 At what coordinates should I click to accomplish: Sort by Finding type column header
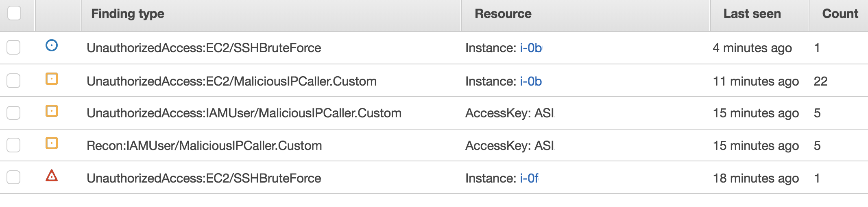pyautogui.click(x=128, y=14)
